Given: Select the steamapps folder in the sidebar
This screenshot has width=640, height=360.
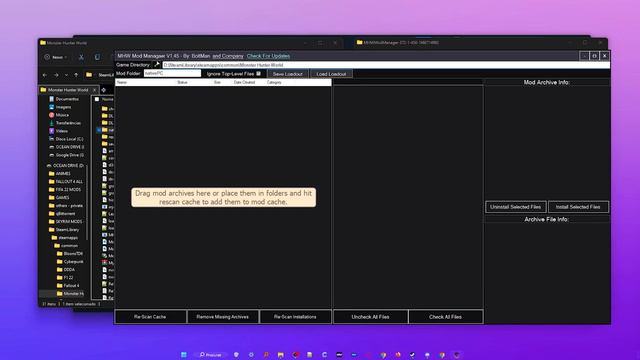Looking at the screenshot, I should [65, 238].
